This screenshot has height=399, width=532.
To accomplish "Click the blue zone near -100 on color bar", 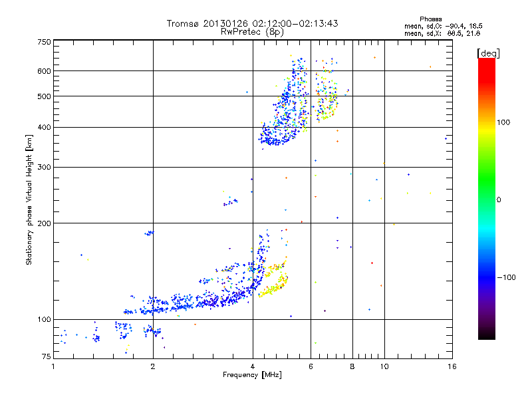I will (x=487, y=277).
